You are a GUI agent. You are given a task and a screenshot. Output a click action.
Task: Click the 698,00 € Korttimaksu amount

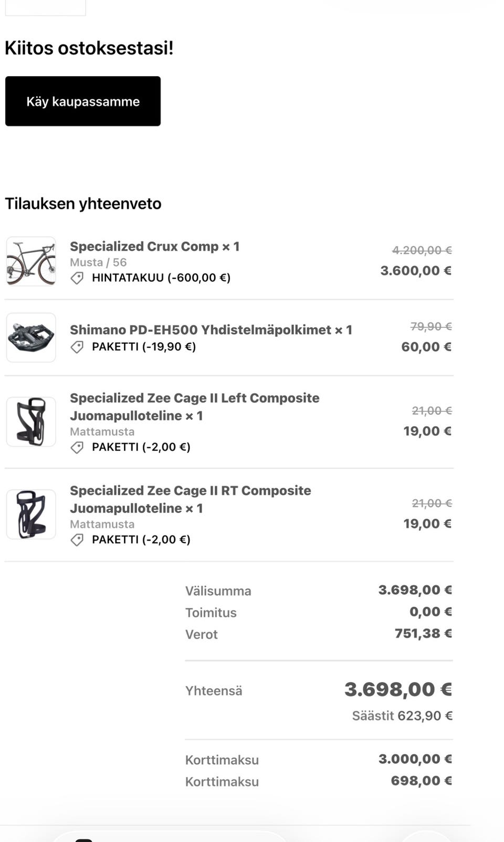click(x=421, y=781)
